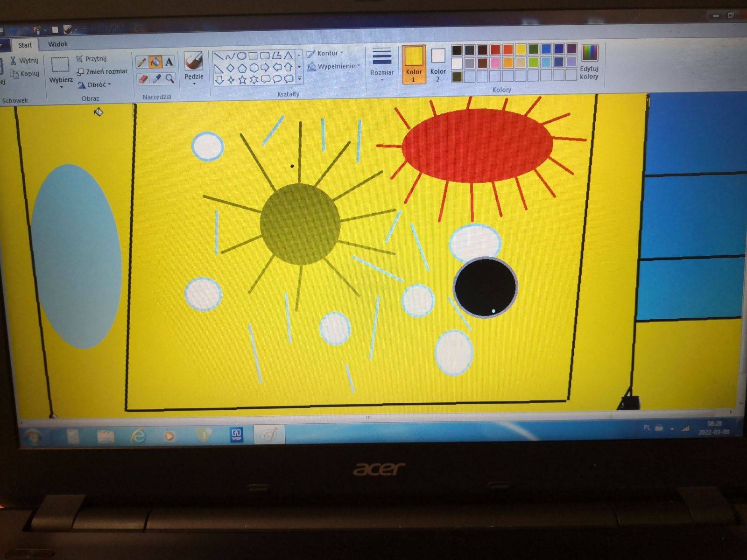Choose the pentagon shape

pos(242,68)
